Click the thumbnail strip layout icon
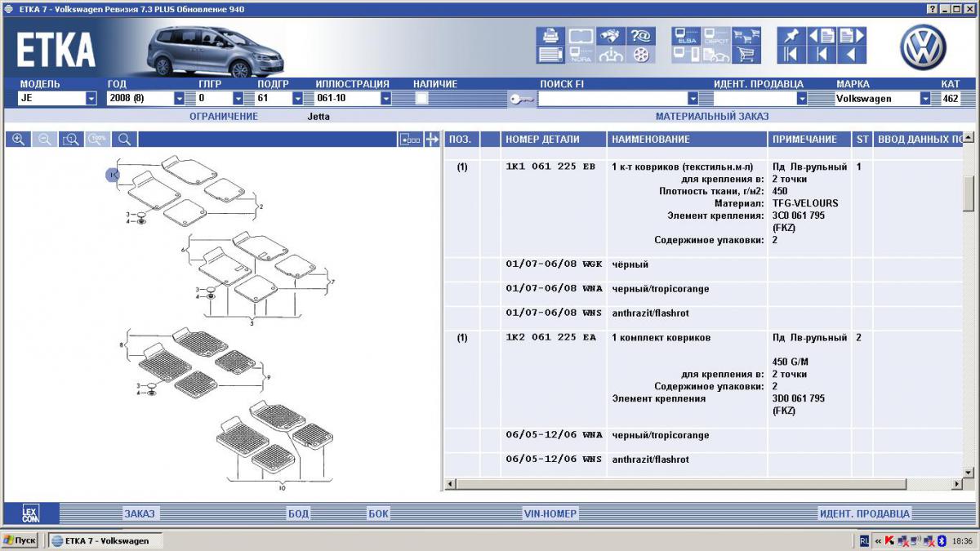980x551 pixels. [x=411, y=140]
